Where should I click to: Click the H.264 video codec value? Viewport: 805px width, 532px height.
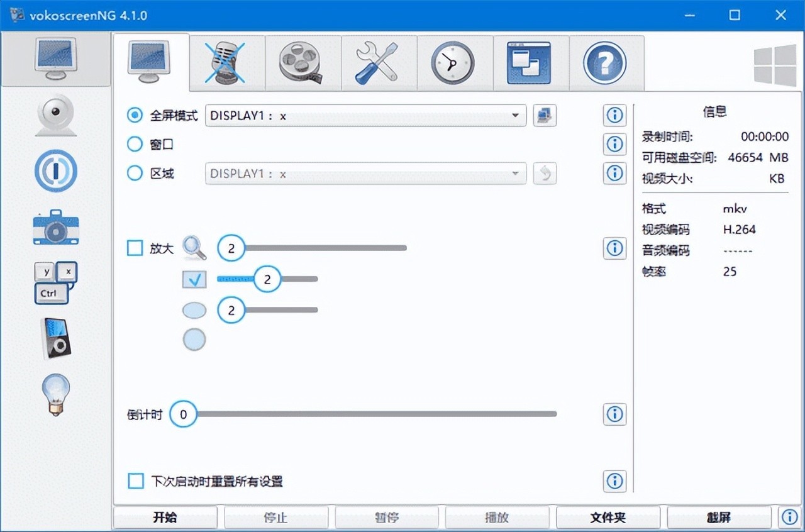coord(740,230)
